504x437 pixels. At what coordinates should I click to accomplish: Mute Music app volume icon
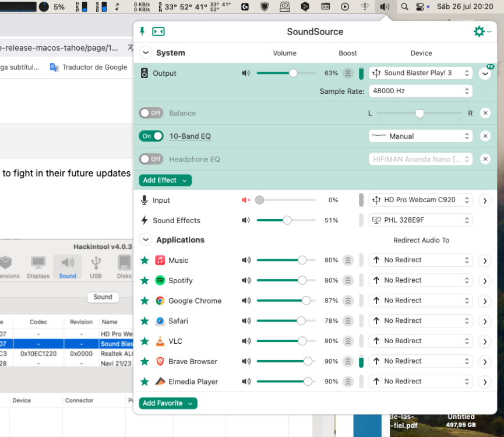[x=246, y=260]
